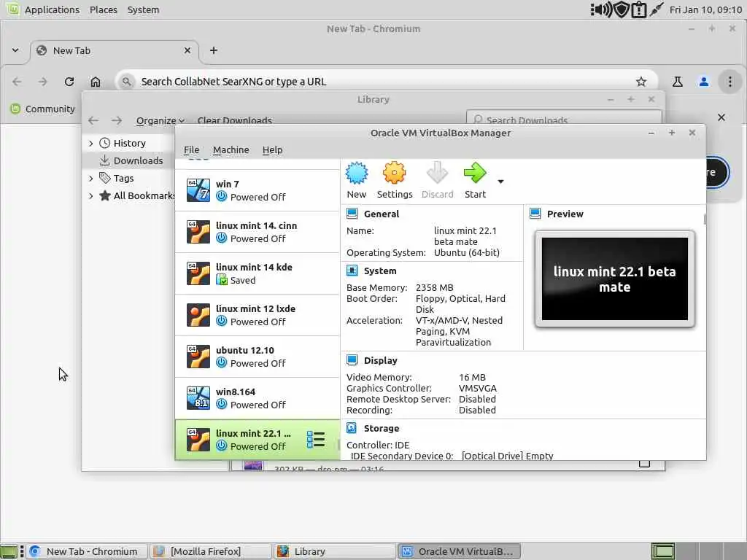Click the Preview section header icon
747x560 pixels.
click(535, 214)
